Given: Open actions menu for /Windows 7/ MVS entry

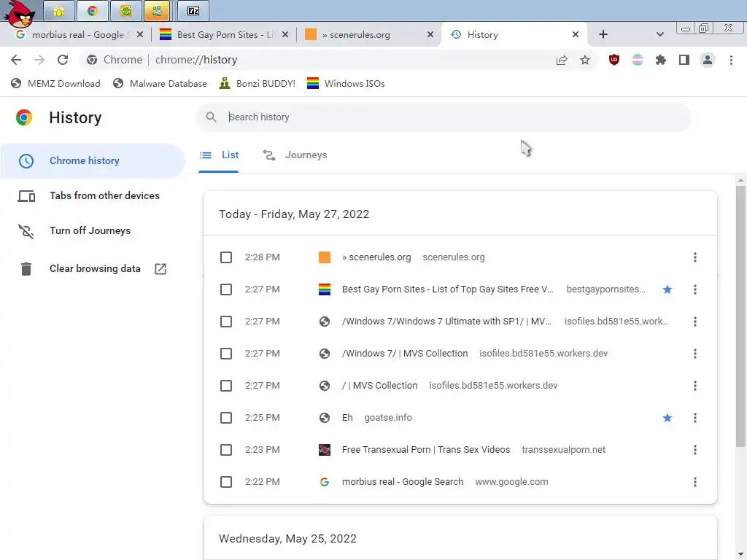Looking at the screenshot, I should pos(695,354).
